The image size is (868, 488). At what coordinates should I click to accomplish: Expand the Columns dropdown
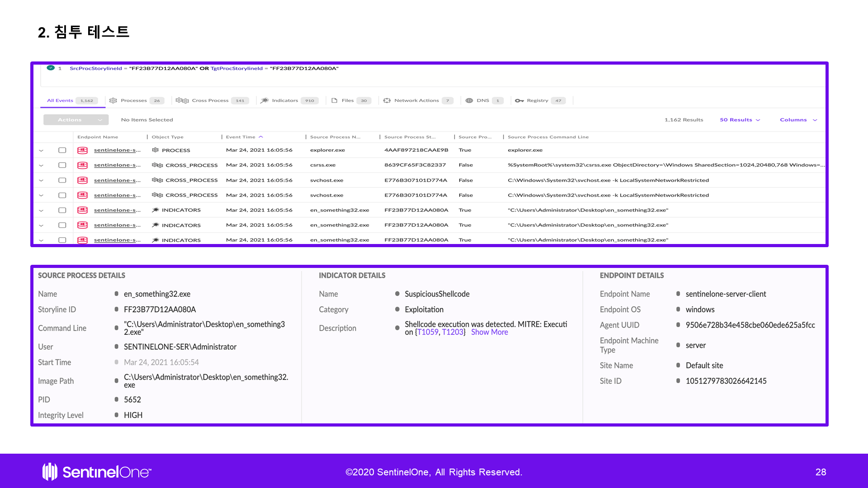[x=798, y=120]
